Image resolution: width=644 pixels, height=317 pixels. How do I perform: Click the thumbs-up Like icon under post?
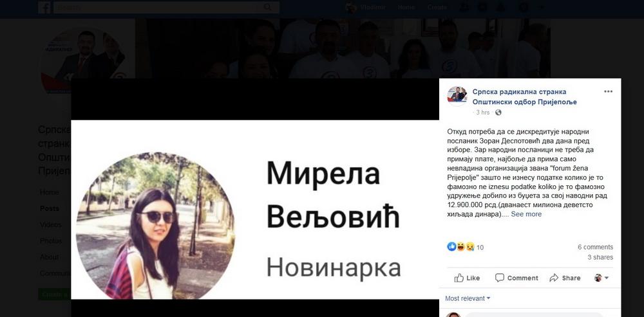pyautogui.click(x=459, y=278)
